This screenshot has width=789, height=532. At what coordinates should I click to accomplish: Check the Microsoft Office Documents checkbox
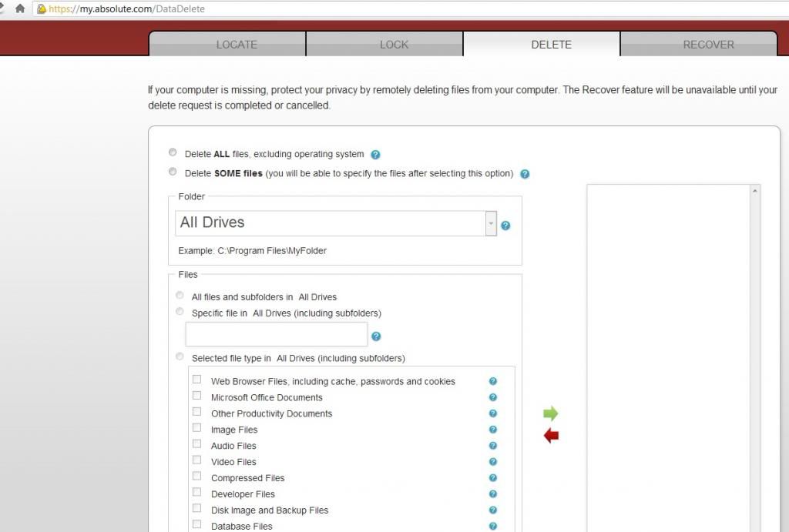tap(197, 396)
